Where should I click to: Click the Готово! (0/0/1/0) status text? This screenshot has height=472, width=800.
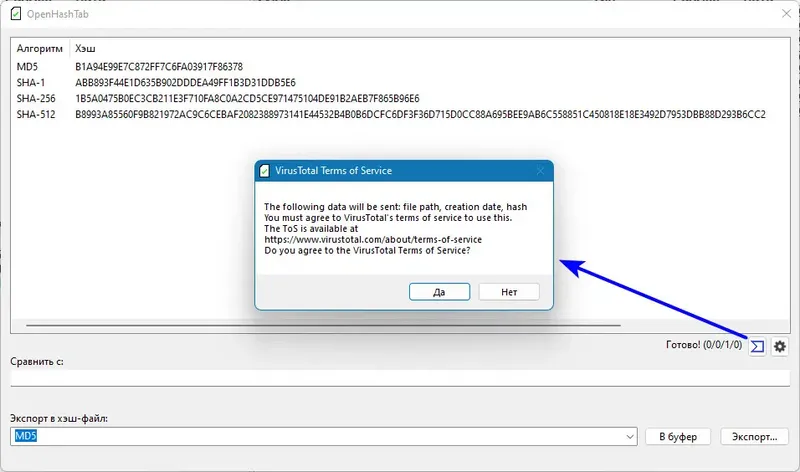click(x=704, y=345)
